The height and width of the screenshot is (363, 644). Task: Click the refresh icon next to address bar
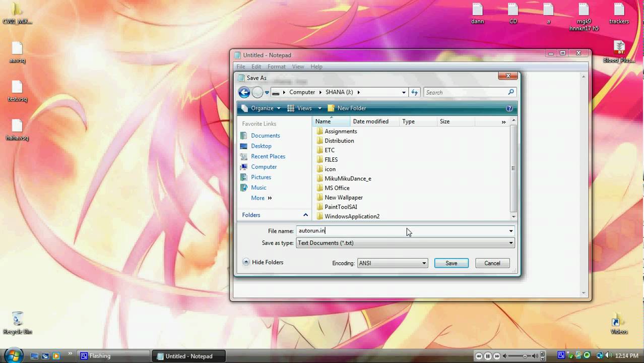(x=415, y=92)
